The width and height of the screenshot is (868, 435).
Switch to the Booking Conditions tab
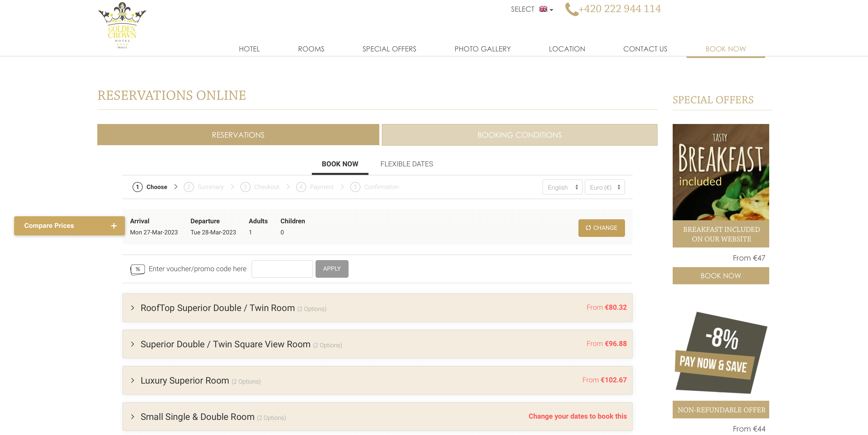519,135
